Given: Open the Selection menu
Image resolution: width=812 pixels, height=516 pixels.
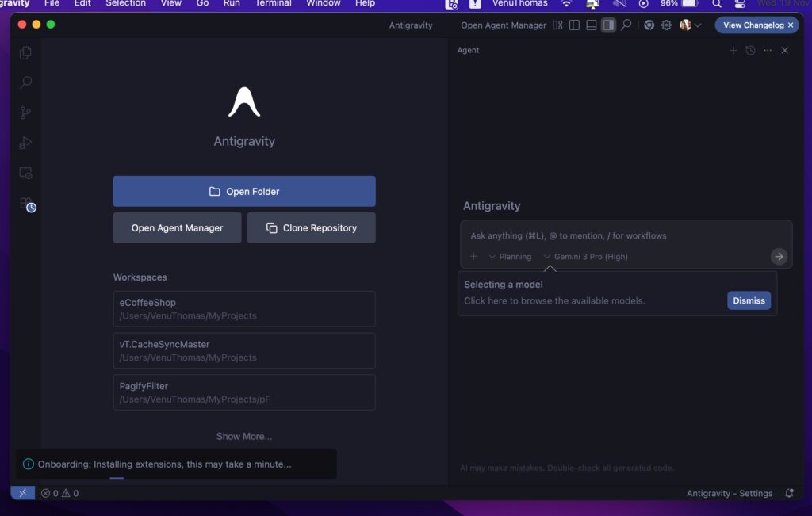Looking at the screenshot, I should coord(125,3).
